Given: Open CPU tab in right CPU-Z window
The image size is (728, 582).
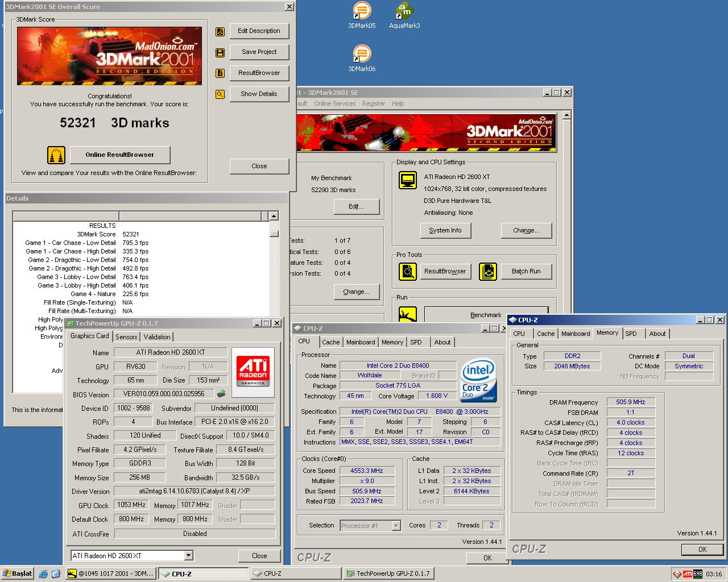Looking at the screenshot, I should [x=519, y=334].
